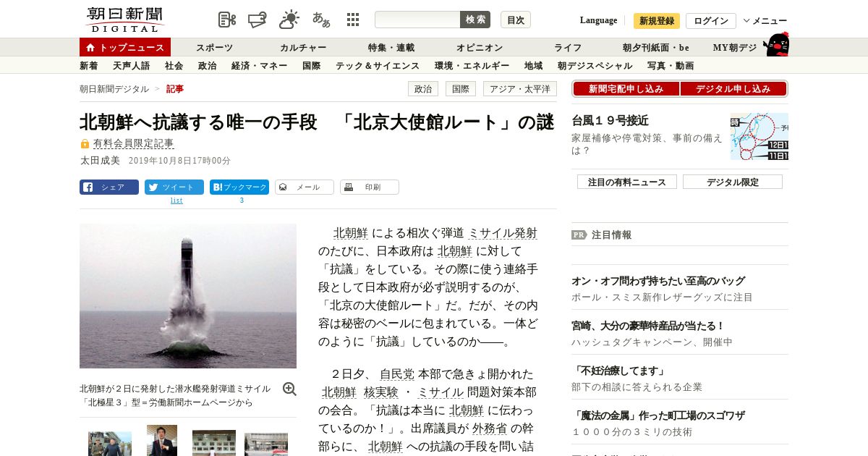Click the 新聞宅配申し込み button
Viewport: 868px width, 456px height.
click(x=626, y=89)
